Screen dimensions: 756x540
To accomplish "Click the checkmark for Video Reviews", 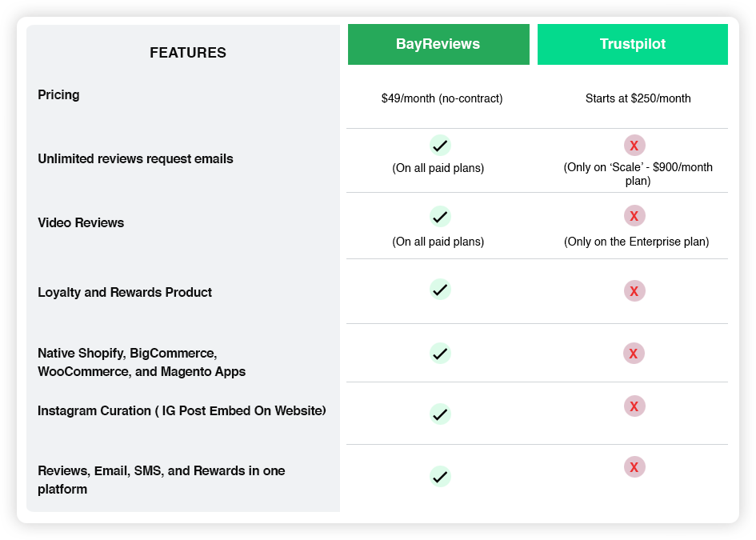I will point(439,216).
